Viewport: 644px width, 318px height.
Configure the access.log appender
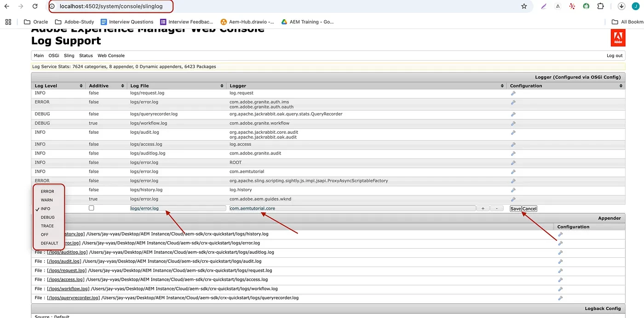(x=560, y=280)
